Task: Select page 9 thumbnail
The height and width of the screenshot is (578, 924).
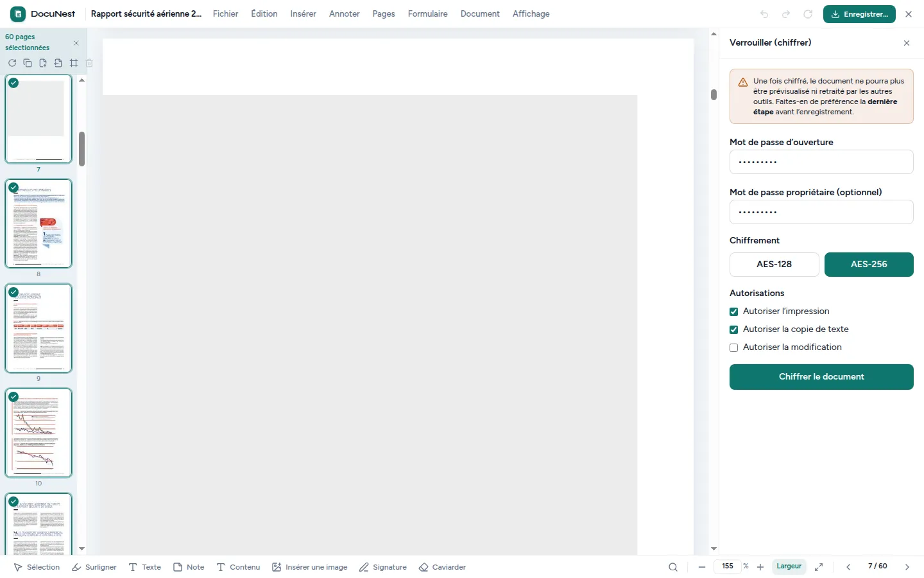Action: pyautogui.click(x=38, y=328)
